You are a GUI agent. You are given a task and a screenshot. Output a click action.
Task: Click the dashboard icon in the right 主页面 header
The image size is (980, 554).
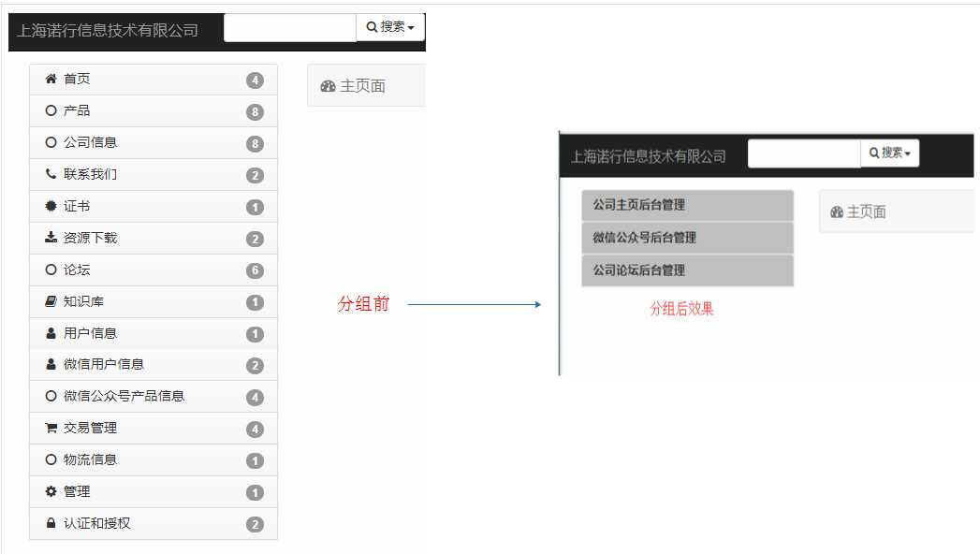click(x=837, y=212)
